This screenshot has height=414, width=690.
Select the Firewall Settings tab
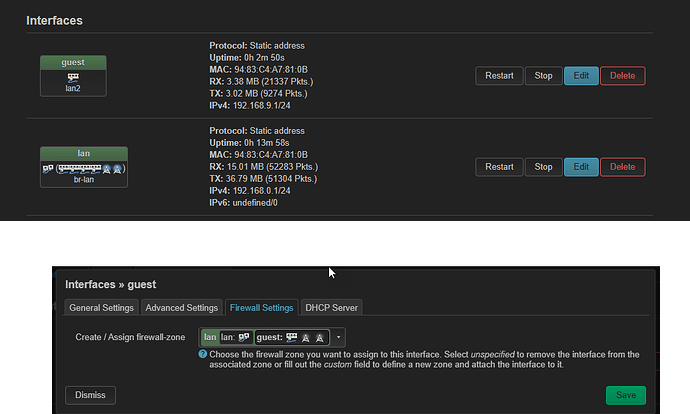pos(261,308)
